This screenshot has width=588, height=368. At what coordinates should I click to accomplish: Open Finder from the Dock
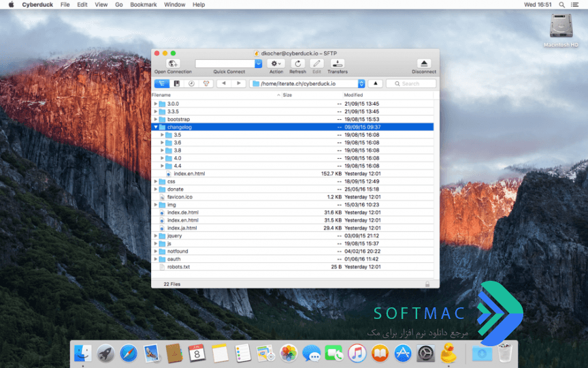82,354
